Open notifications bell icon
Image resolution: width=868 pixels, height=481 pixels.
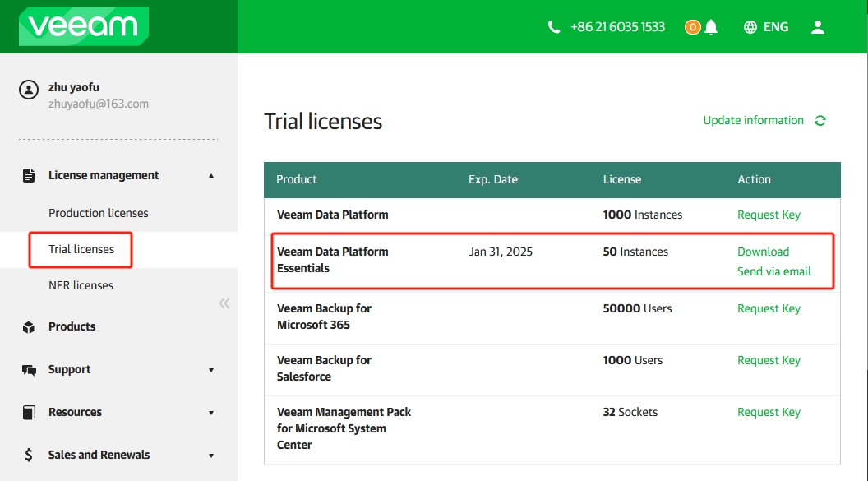(711, 27)
